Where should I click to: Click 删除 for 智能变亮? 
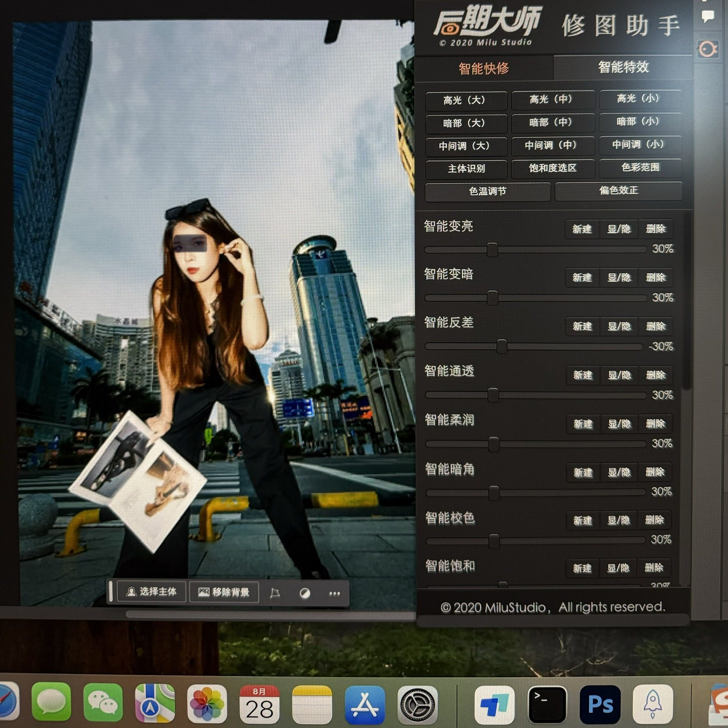(655, 229)
